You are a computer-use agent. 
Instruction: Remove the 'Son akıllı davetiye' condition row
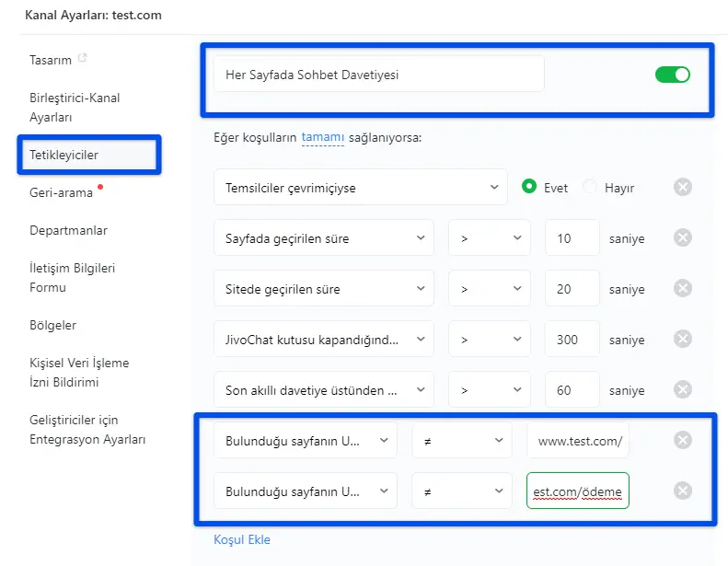[683, 390]
